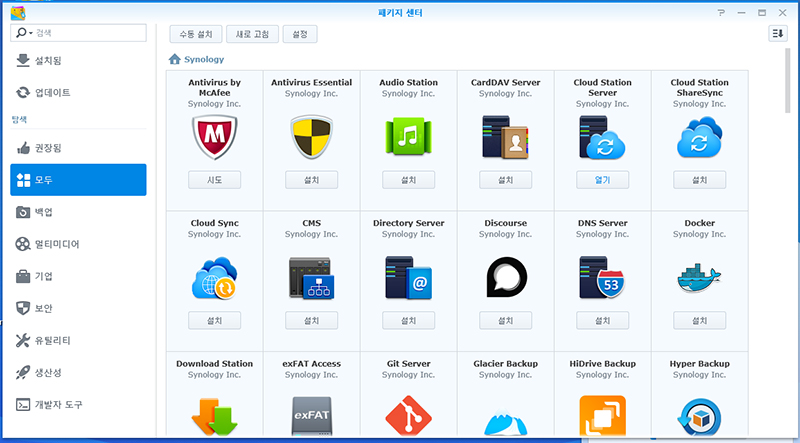Click the Synology home icon
The height and width of the screenshot is (443, 800).
tap(174, 59)
